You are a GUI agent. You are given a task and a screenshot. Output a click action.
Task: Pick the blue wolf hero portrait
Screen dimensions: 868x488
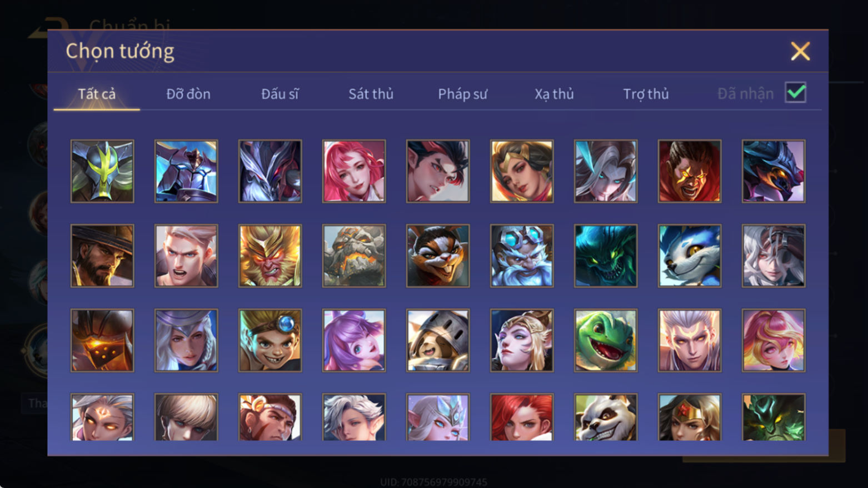pyautogui.click(x=690, y=256)
